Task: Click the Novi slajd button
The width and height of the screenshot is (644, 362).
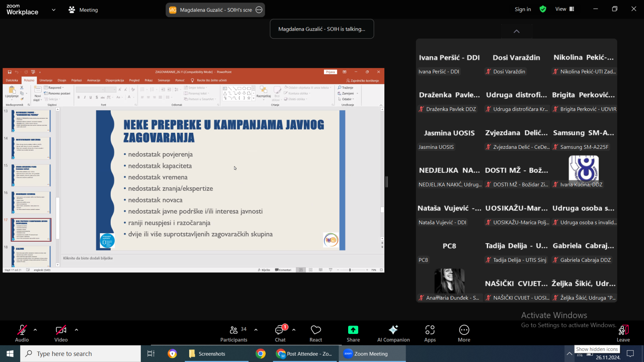Action: pos(37,93)
